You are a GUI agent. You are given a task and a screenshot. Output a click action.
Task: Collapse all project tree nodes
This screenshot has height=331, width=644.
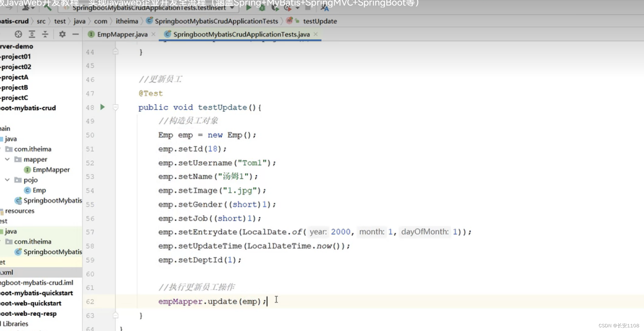(x=45, y=34)
